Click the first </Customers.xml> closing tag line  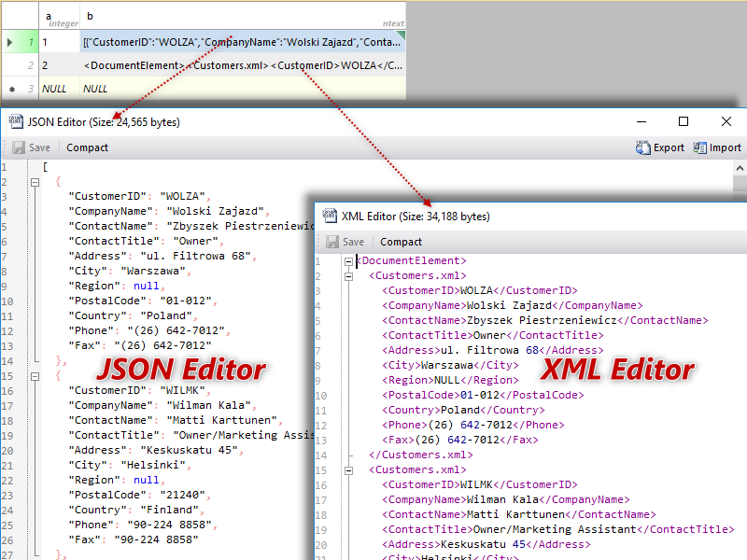pos(421,455)
